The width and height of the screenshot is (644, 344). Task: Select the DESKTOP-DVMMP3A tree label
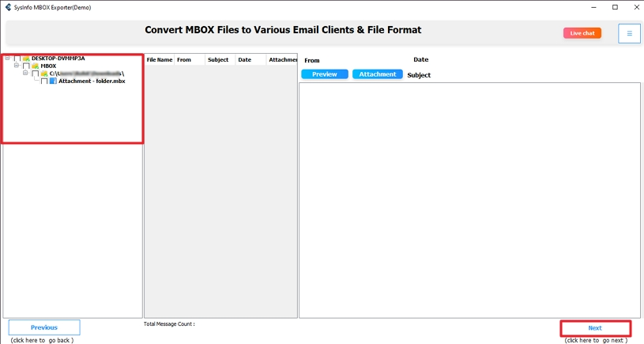point(58,59)
